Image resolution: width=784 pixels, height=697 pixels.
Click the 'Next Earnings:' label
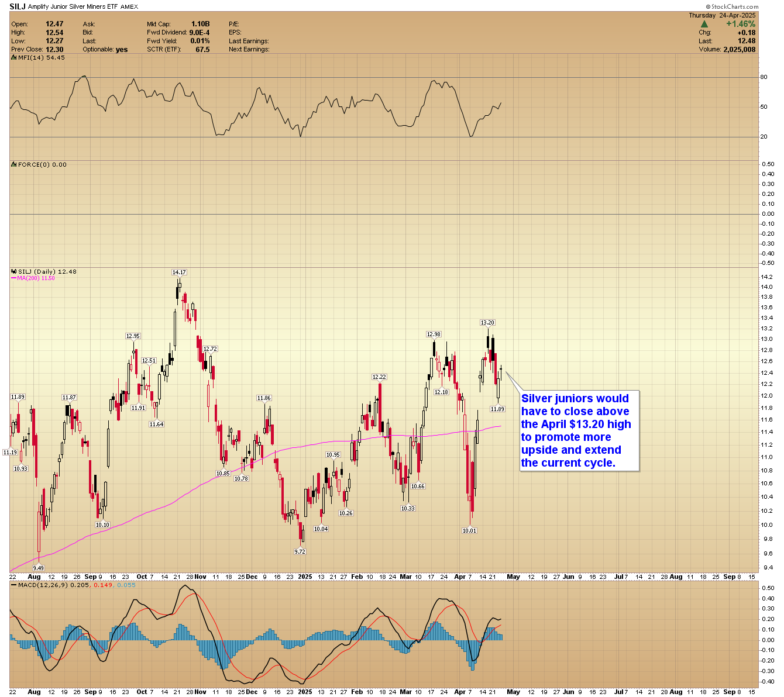tap(249, 50)
